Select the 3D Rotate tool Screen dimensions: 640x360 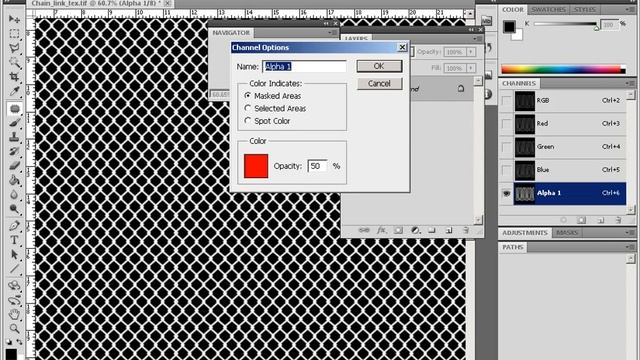pos(14,285)
